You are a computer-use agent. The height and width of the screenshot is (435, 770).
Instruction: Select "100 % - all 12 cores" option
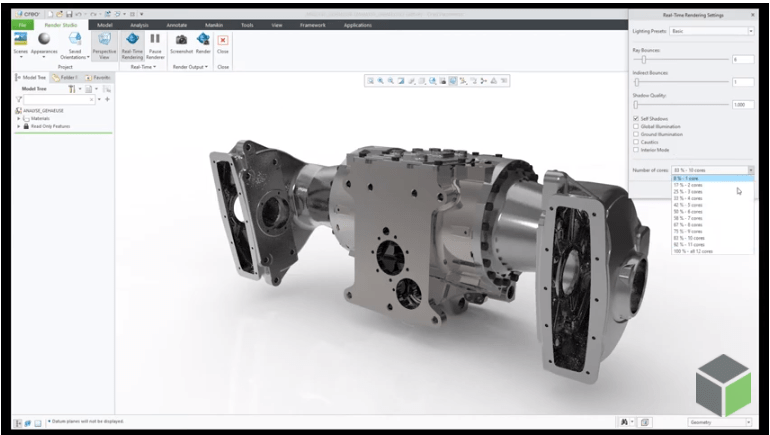click(694, 251)
